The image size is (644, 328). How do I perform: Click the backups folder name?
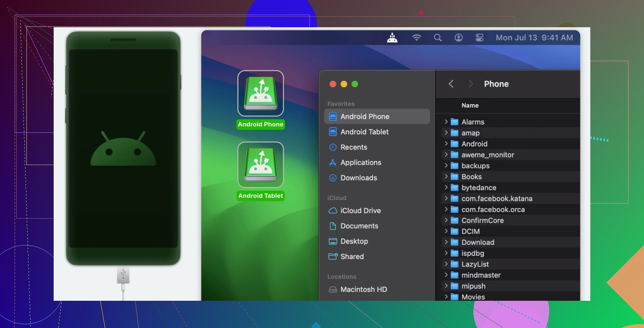pos(475,165)
